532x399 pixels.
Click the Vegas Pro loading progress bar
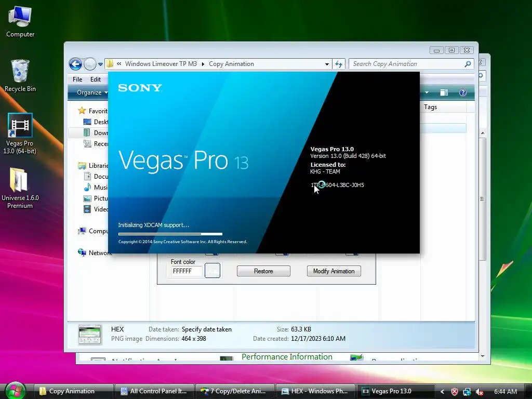click(170, 234)
